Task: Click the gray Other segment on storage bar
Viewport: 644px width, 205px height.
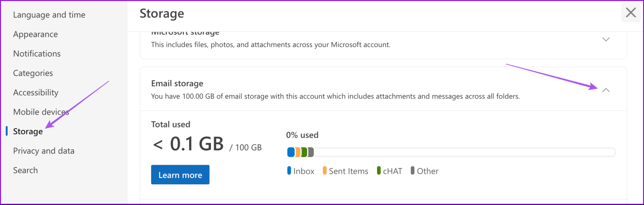Action: [311, 152]
